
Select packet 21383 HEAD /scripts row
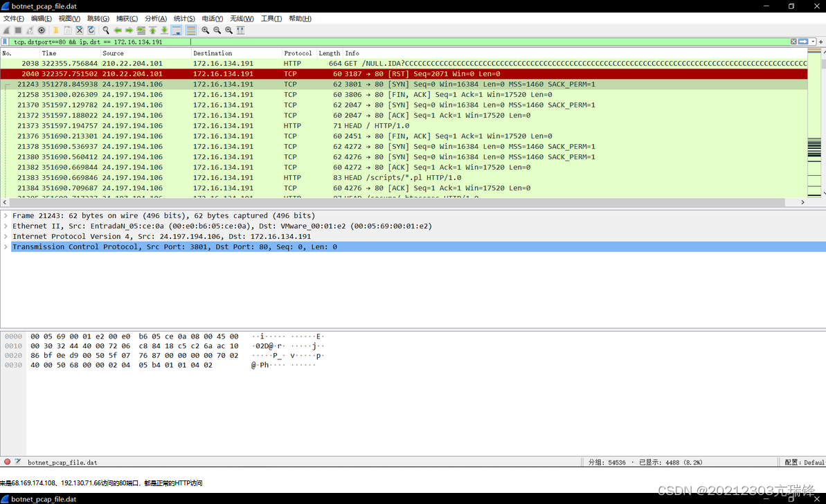404,177
